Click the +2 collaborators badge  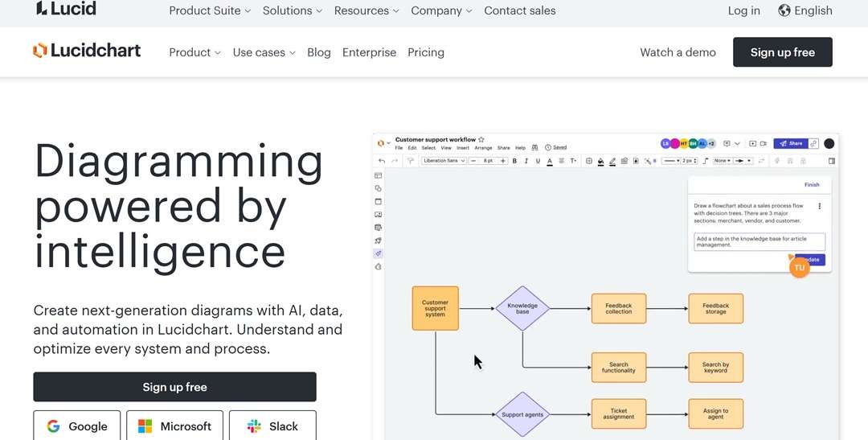pyautogui.click(x=711, y=143)
